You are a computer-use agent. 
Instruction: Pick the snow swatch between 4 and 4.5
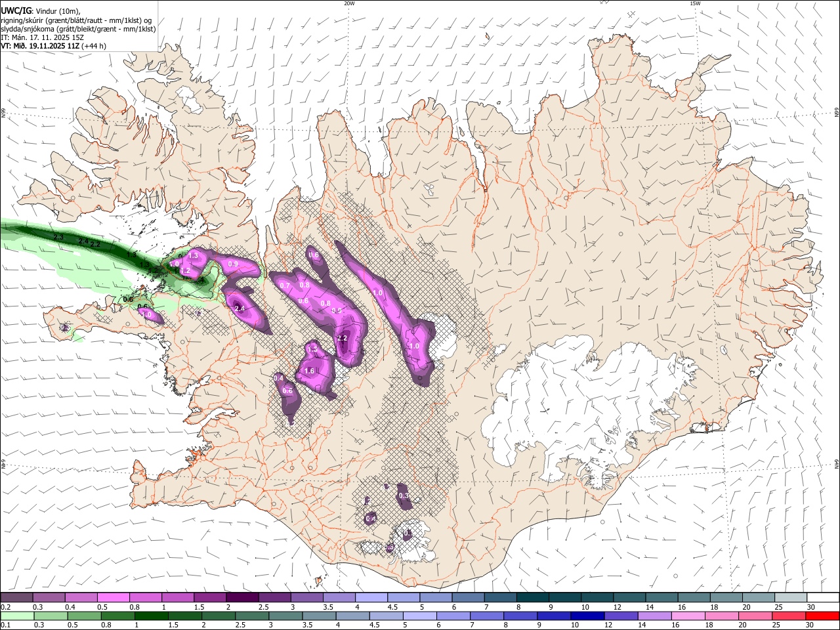coord(371,597)
